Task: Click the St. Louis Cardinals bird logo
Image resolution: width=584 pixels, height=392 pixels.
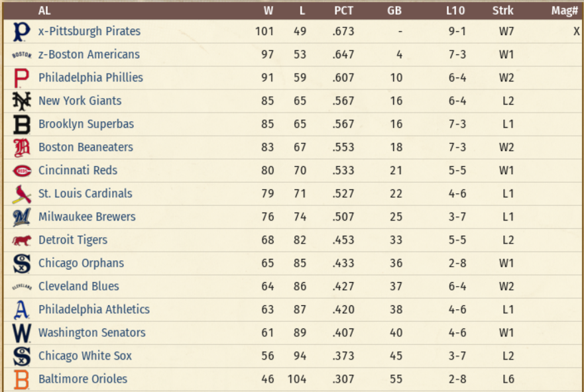Action: pos(21,193)
